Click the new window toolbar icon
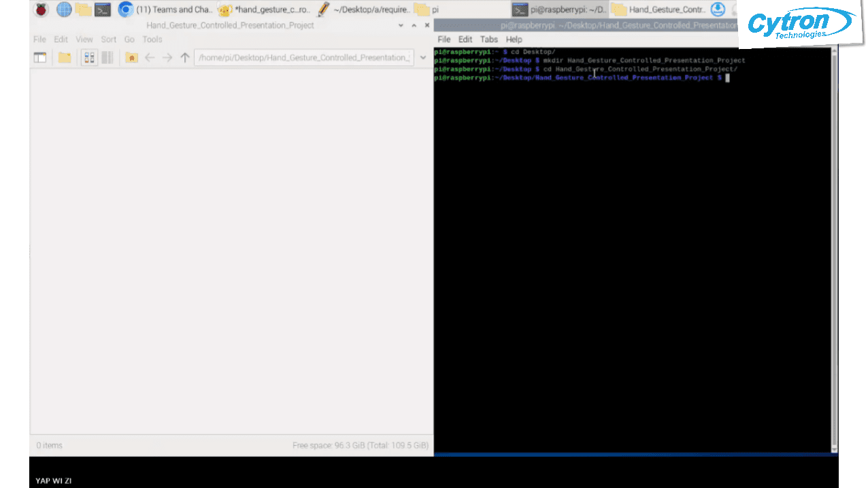Viewport: 868px width, 488px height. 40,58
